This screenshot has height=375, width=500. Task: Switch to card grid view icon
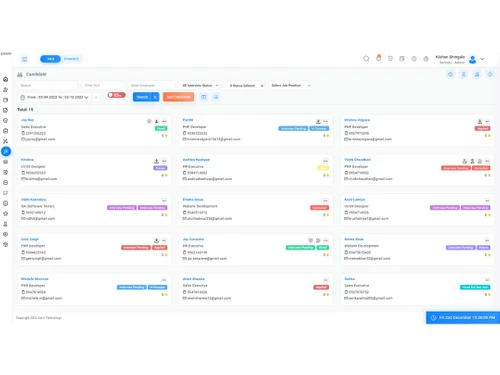pos(204,97)
